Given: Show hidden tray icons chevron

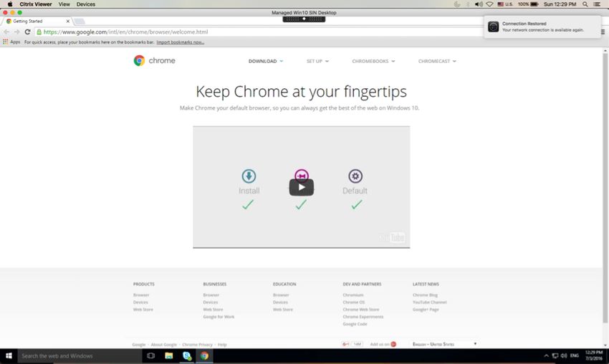Looking at the screenshot, I should point(546,356).
